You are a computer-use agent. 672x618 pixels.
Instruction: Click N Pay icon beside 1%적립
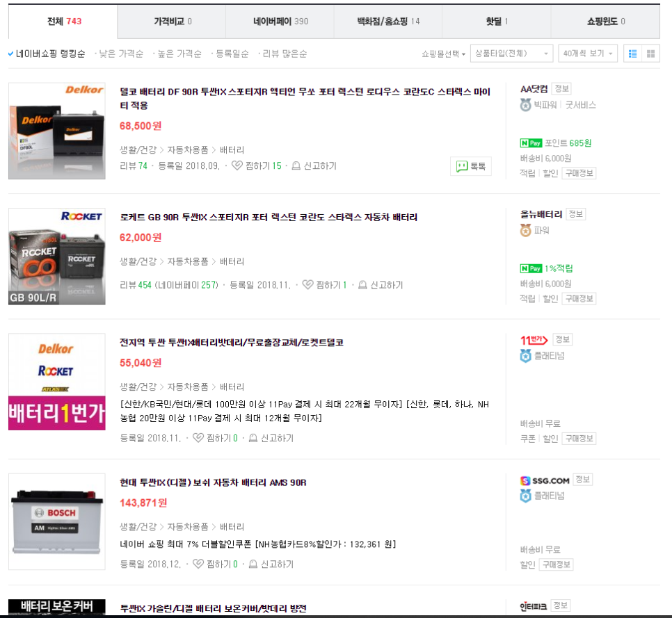531,268
